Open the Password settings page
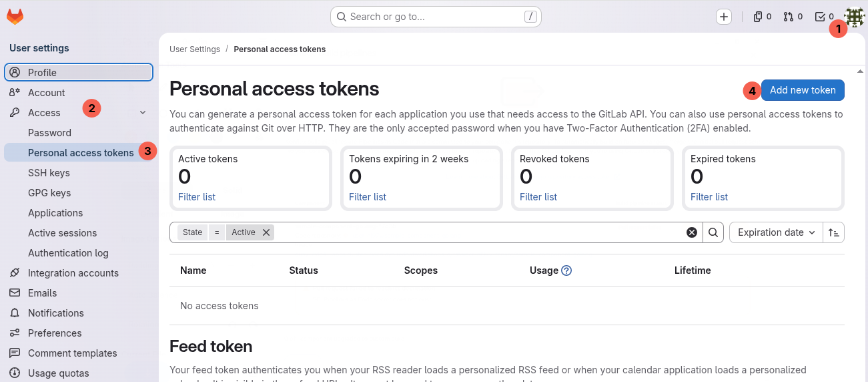The image size is (868, 382). 49,132
